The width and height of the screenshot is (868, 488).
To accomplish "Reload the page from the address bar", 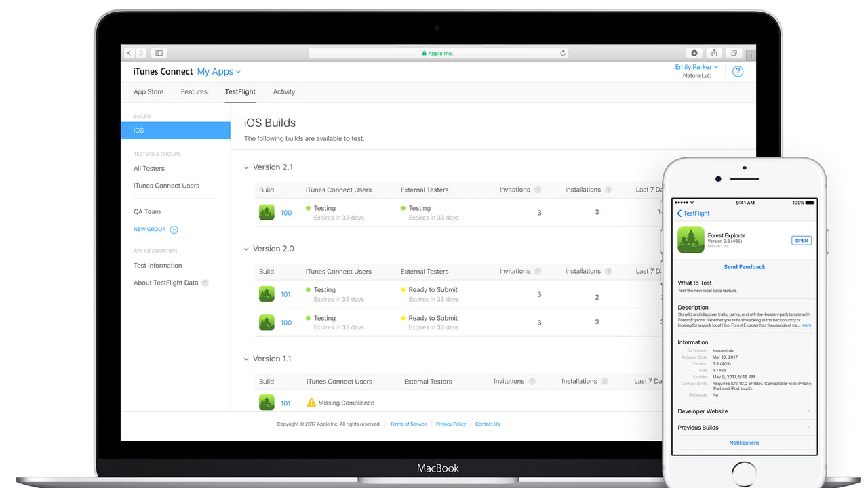I will [563, 53].
